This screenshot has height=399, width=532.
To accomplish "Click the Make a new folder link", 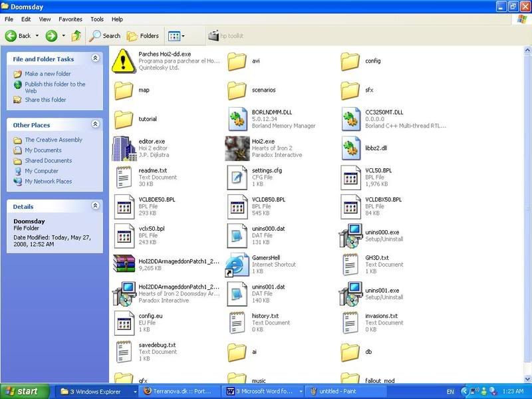I will point(48,74).
